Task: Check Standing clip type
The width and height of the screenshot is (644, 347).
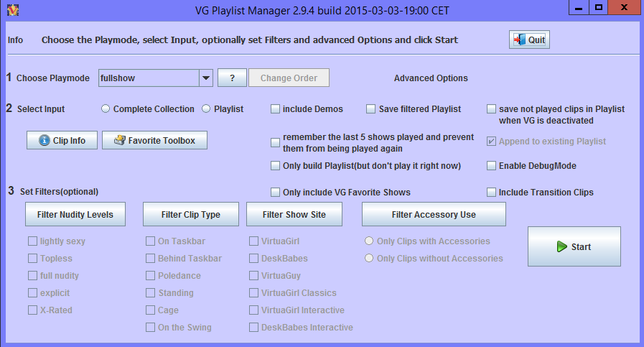Action: pyautogui.click(x=150, y=292)
